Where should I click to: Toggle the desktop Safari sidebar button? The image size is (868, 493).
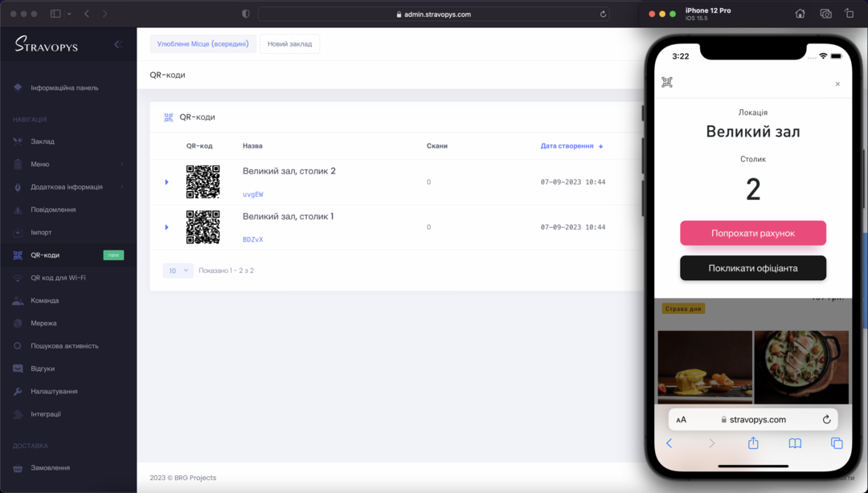(x=55, y=14)
